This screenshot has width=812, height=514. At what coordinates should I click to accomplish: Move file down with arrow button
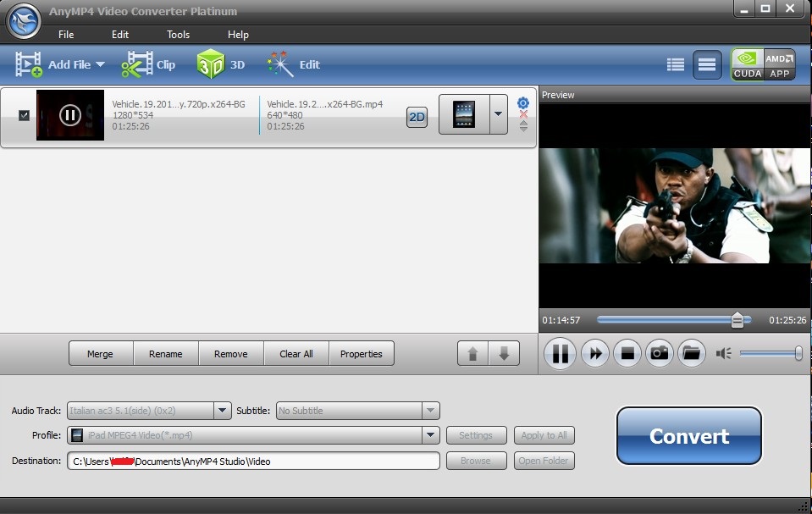(x=504, y=353)
